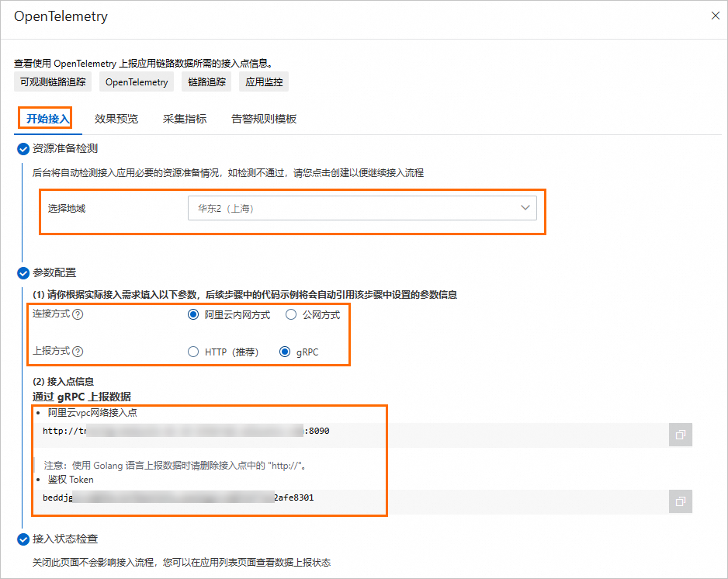Switch to 采集指标 tab
Screen dimensions: 728x579
(184, 119)
